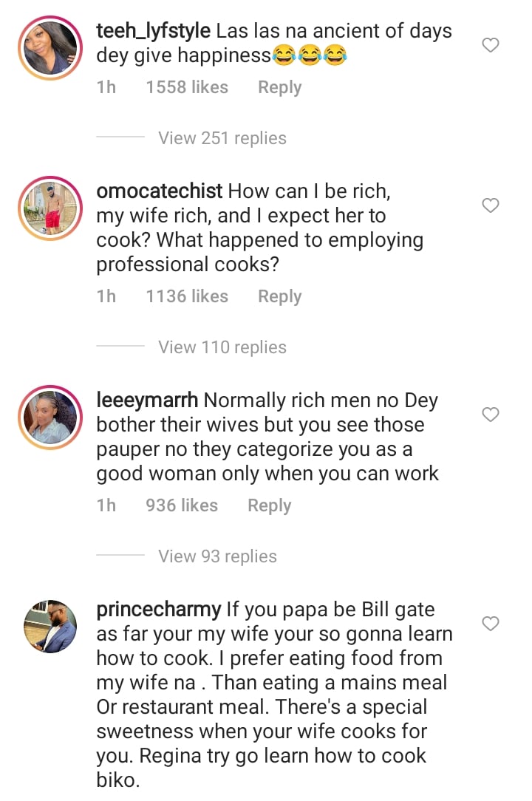Tap leeeymarrh's profile photo

click(50, 417)
